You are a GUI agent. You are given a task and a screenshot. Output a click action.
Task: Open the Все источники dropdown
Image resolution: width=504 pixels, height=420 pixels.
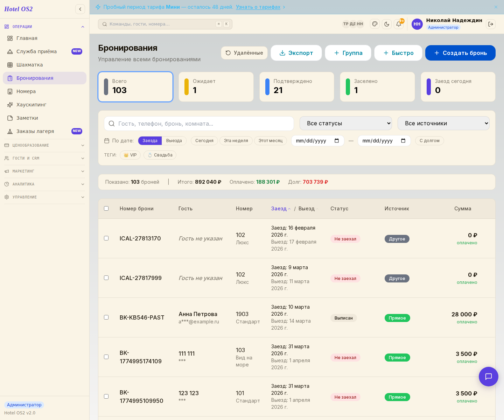(443, 123)
